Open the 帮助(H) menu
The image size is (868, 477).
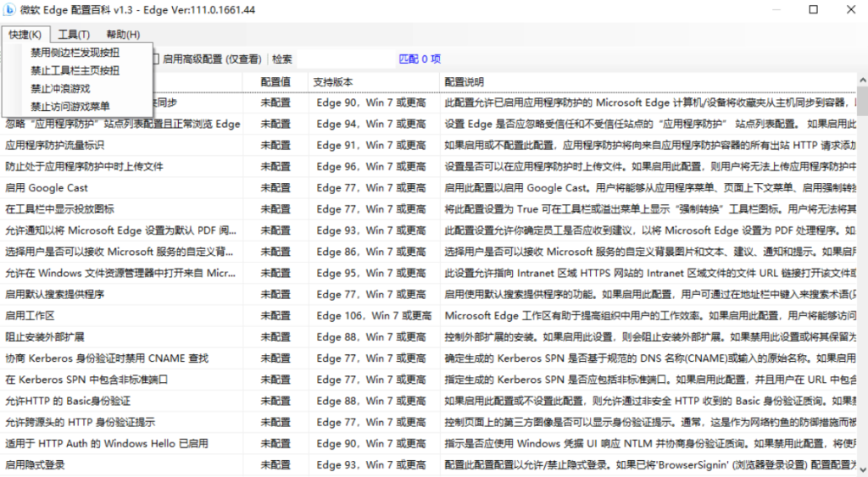tap(123, 35)
